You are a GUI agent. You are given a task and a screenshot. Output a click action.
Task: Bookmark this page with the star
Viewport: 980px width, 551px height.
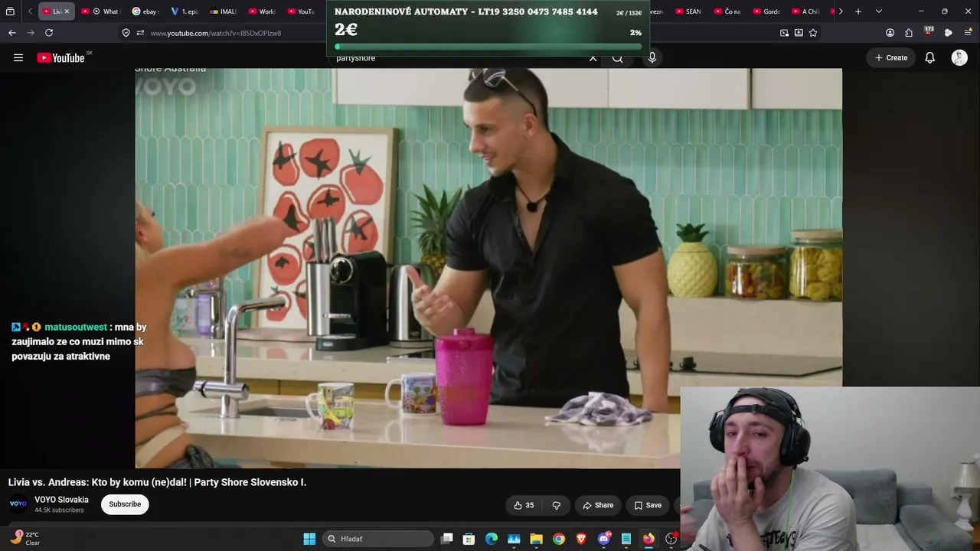pyautogui.click(x=813, y=33)
